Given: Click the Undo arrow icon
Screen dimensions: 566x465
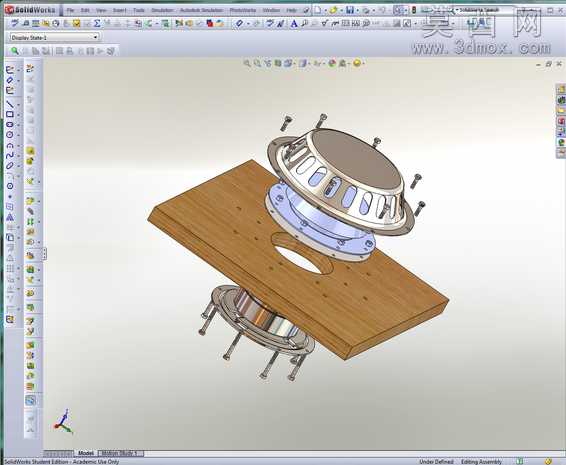Looking at the screenshot, I should point(382,10).
